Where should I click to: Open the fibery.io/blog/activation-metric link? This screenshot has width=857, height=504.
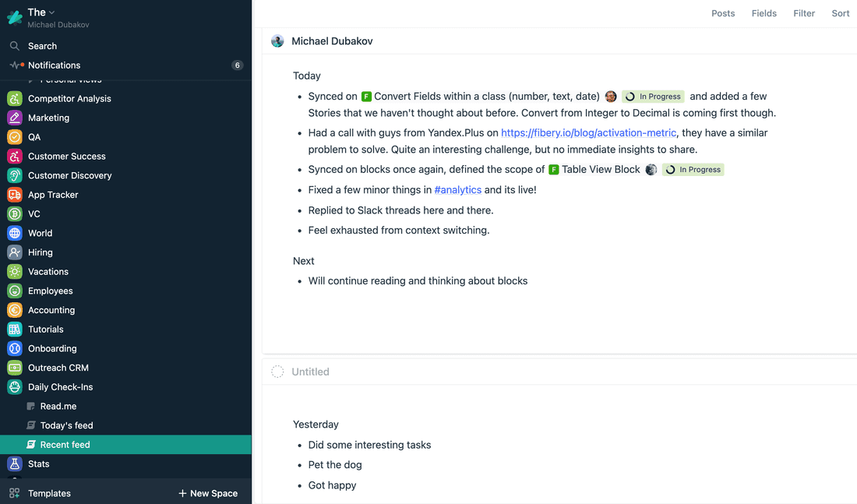588,132
